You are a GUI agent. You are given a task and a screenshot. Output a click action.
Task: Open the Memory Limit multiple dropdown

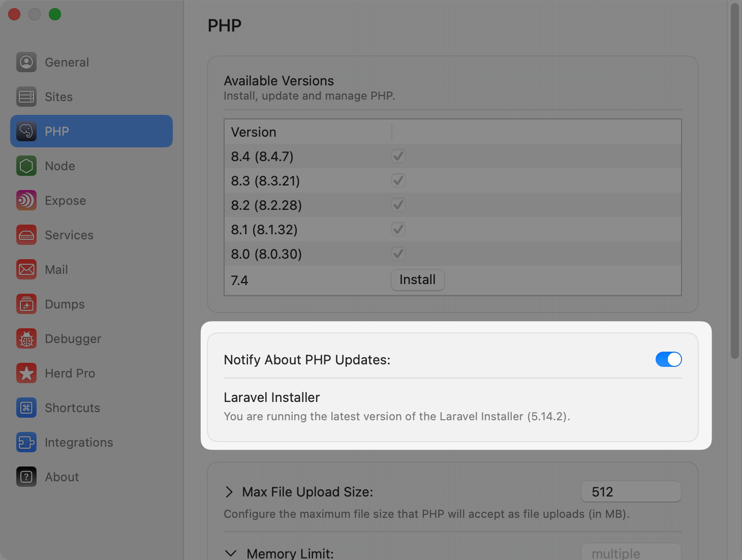[631, 553]
